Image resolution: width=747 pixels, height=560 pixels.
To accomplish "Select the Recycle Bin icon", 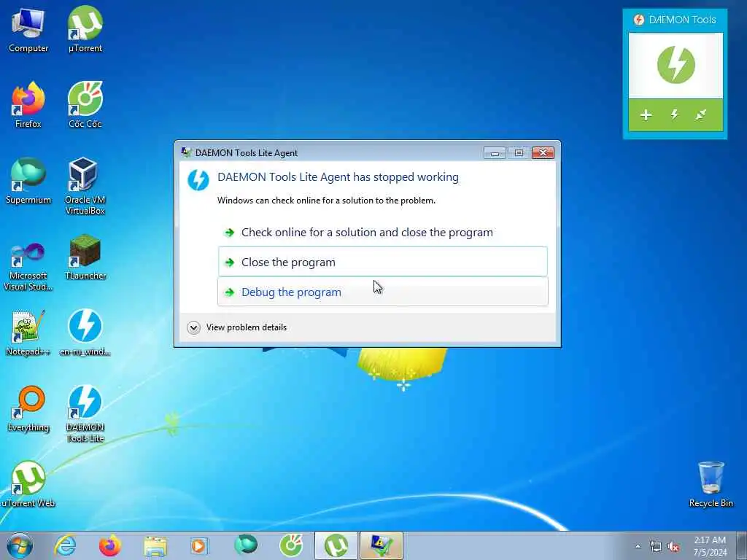I will tap(711, 484).
